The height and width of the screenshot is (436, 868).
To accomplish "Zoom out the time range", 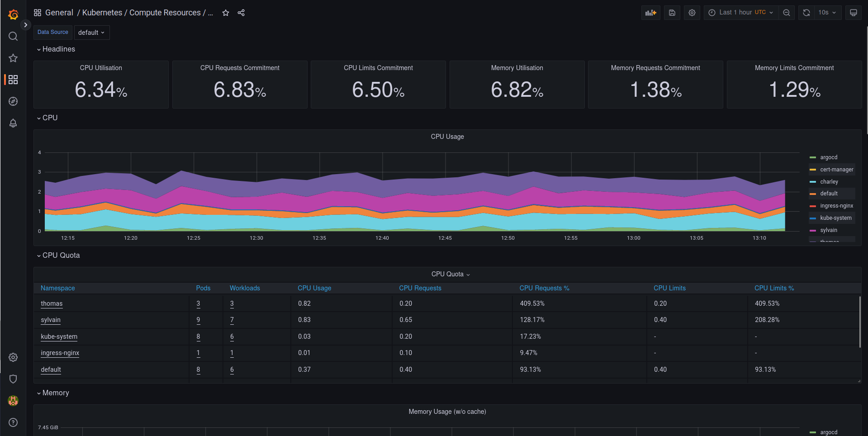I will pyautogui.click(x=787, y=13).
